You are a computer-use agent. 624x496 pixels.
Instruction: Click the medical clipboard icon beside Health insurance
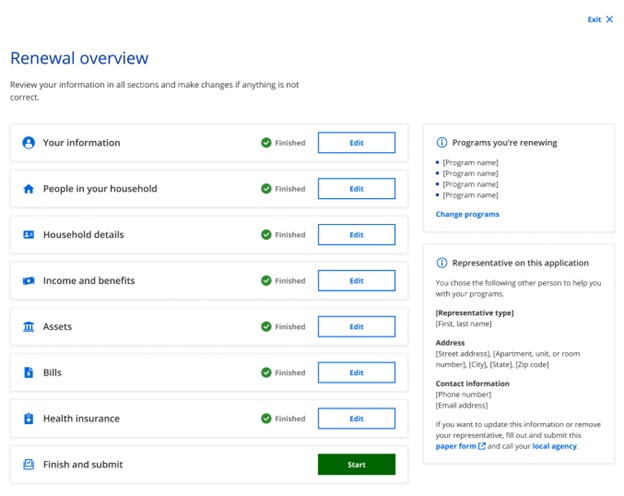pyautogui.click(x=28, y=419)
